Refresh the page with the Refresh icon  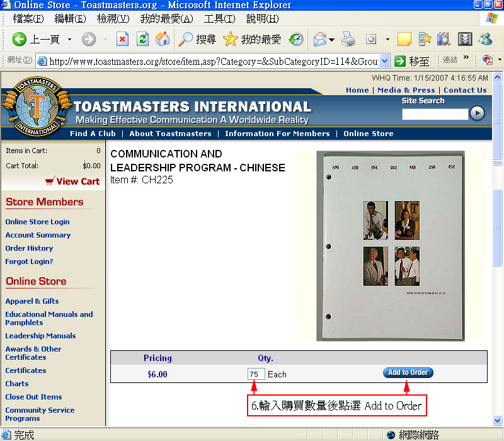[x=142, y=39]
